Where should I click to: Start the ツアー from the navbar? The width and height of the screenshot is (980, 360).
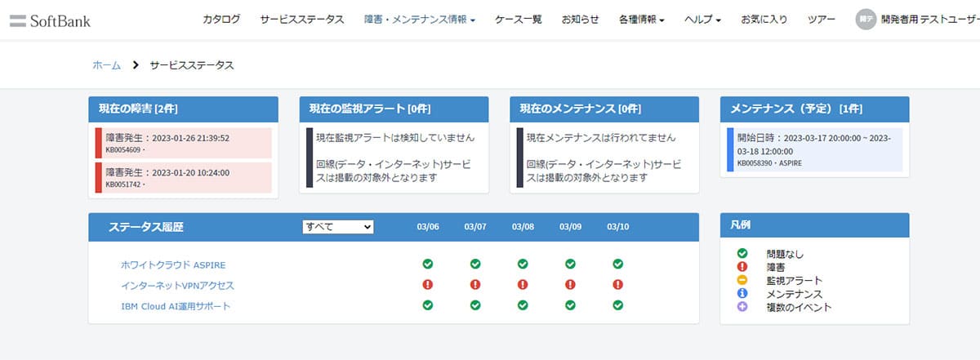821,20
